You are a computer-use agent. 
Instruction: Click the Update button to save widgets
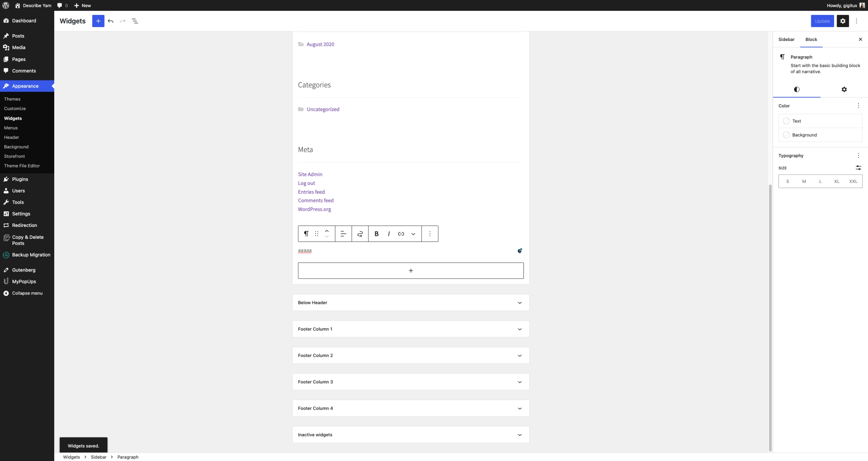tap(822, 21)
